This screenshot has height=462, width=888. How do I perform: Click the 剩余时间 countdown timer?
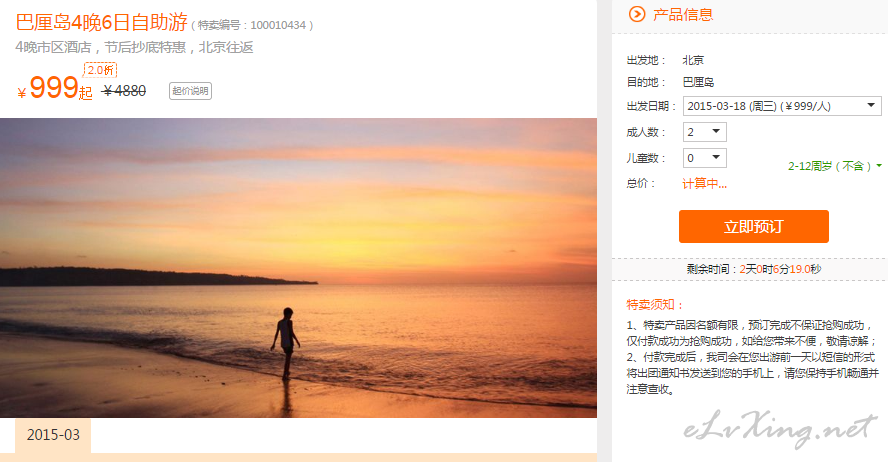pos(754,269)
